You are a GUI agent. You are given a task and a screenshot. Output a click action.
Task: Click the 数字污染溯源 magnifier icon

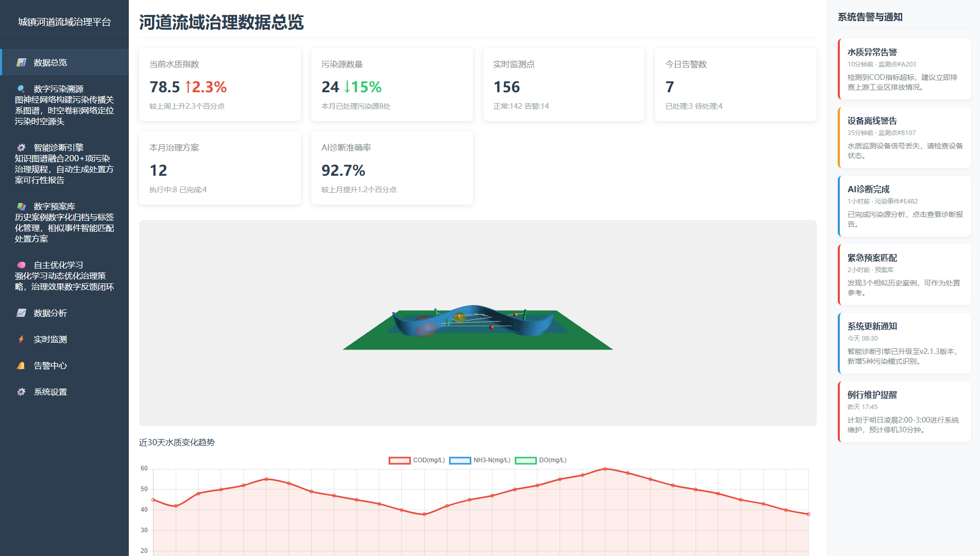(21, 89)
